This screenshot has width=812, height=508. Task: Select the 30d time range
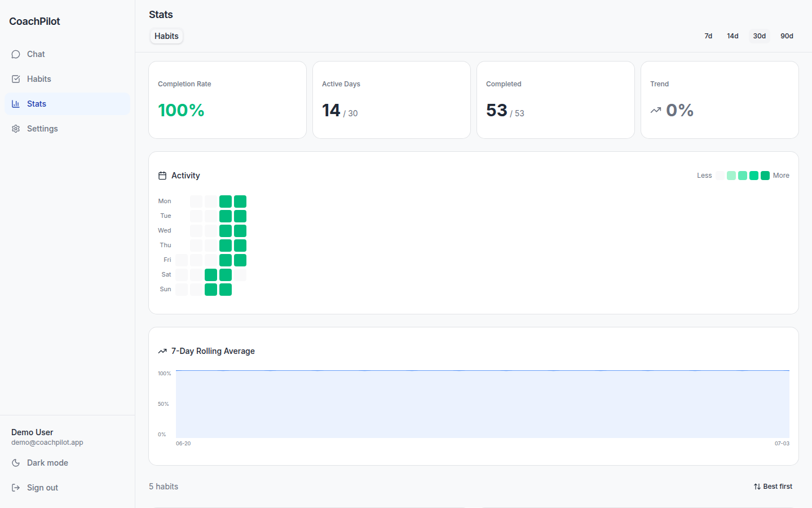click(x=760, y=36)
